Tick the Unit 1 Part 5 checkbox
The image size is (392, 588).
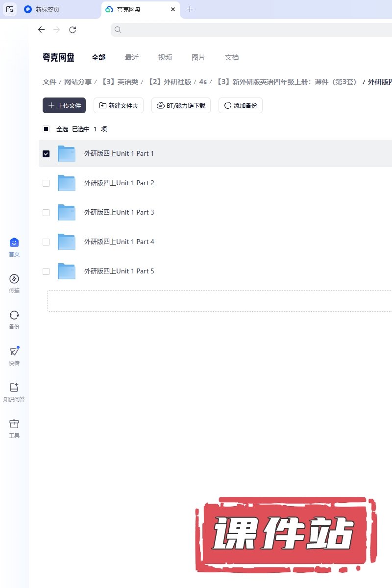click(x=46, y=271)
